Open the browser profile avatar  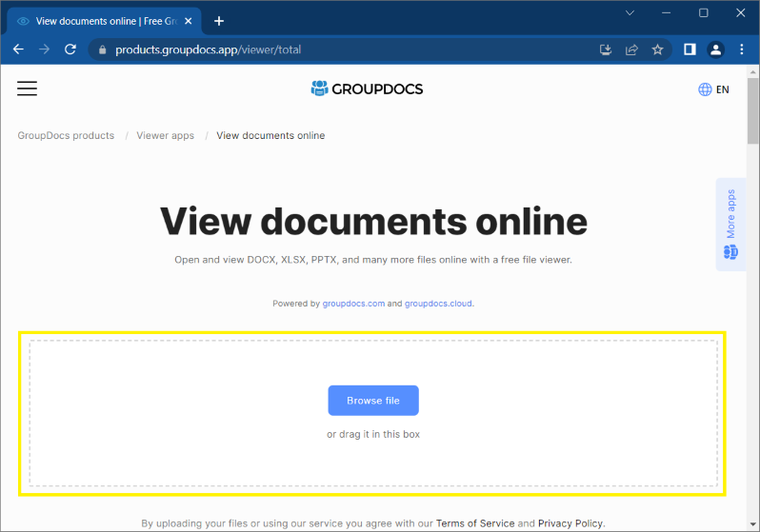tap(715, 49)
